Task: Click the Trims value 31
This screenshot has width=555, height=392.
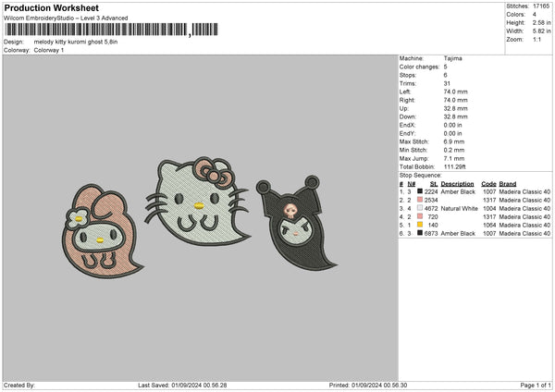Action: (x=447, y=83)
